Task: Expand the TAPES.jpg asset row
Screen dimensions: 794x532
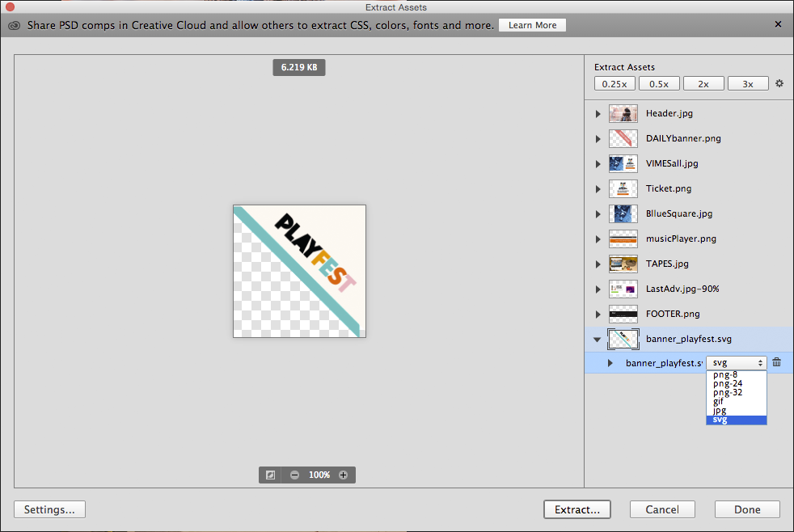Action: tap(598, 264)
